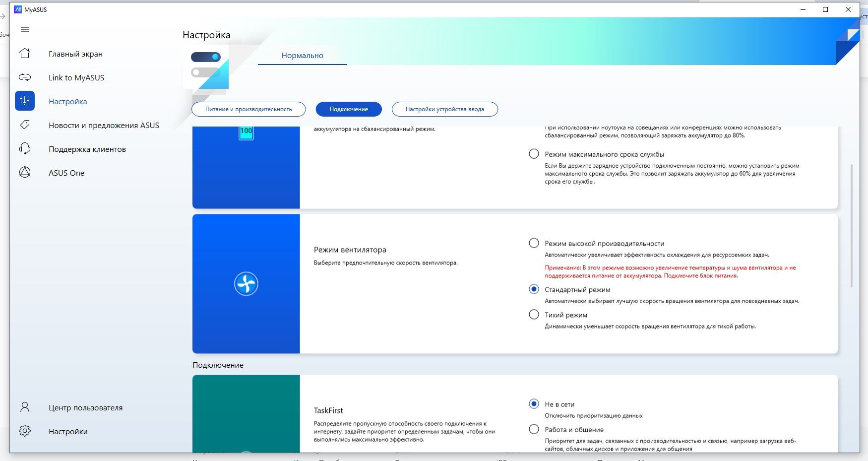Open the hamburger menu icon
The height and width of the screenshot is (461, 868).
[x=25, y=29]
